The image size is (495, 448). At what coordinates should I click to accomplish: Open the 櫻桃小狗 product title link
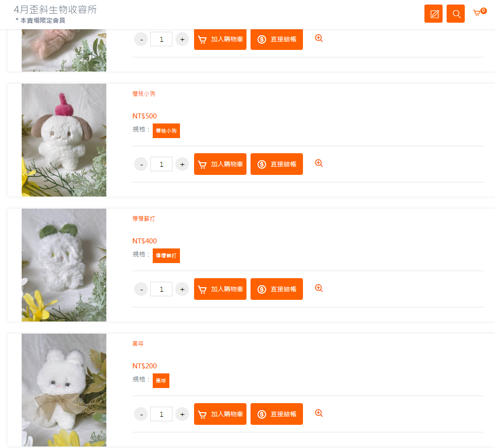[144, 94]
